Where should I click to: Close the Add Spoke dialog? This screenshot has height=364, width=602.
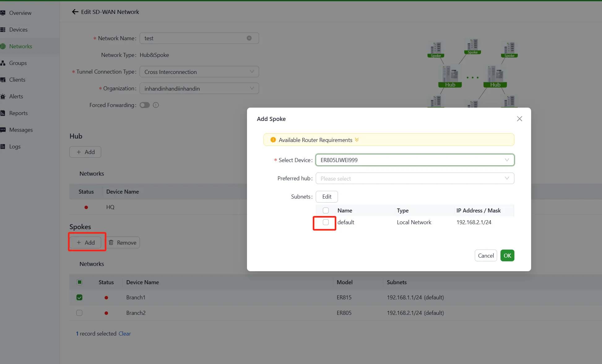(x=519, y=119)
